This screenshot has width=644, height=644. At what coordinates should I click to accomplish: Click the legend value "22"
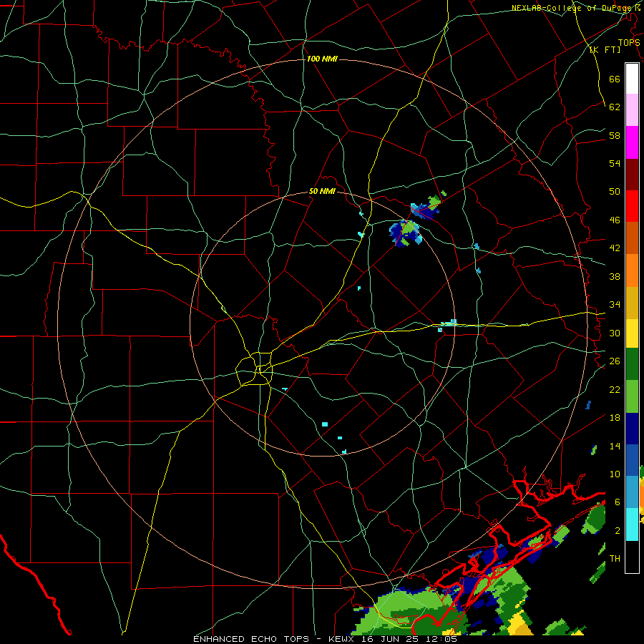click(x=615, y=389)
